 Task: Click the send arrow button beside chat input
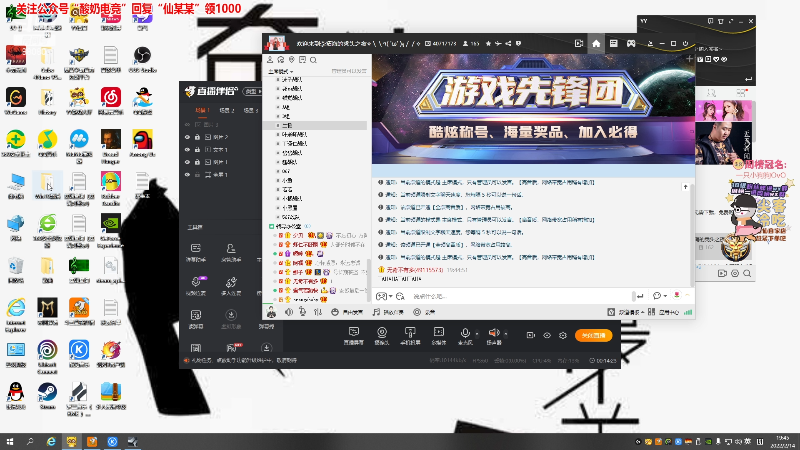640,296
